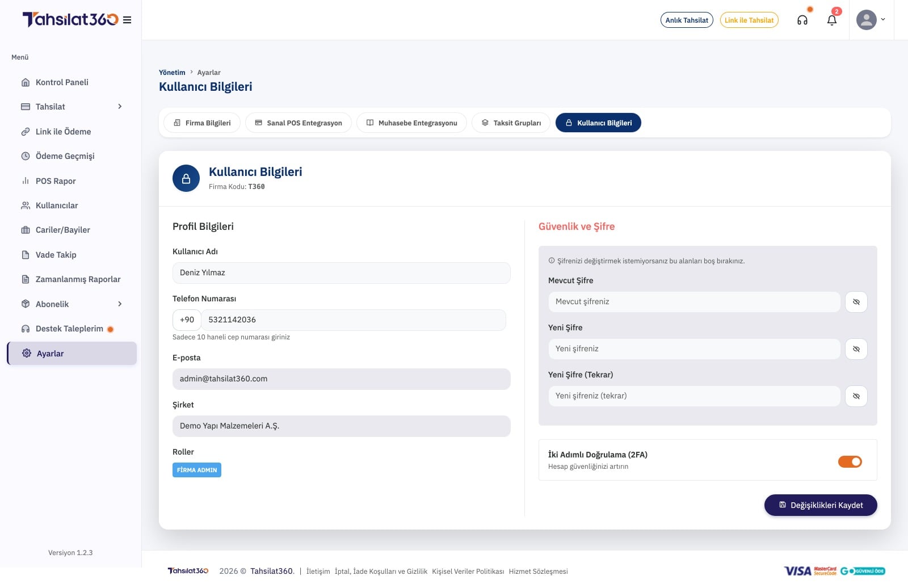Viewport: 908px width, 588px height.
Task: Open Kişisel Veriler Politikası footer link
Action: pyautogui.click(x=468, y=572)
